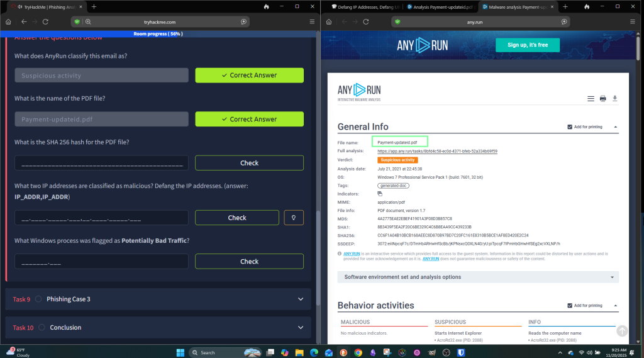The width and height of the screenshot is (644, 358).
Task: Reload the any.run page
Action: [367, 21]
